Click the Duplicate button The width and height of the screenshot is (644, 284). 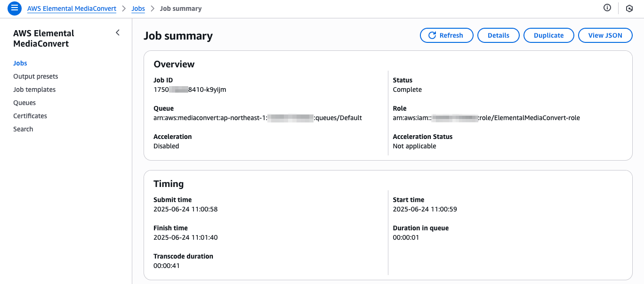(549, 35)
